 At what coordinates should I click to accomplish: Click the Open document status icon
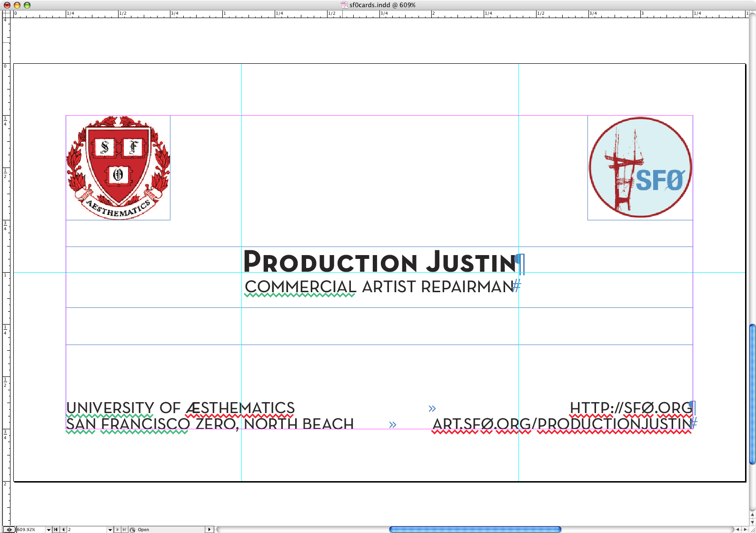point(132,530)
